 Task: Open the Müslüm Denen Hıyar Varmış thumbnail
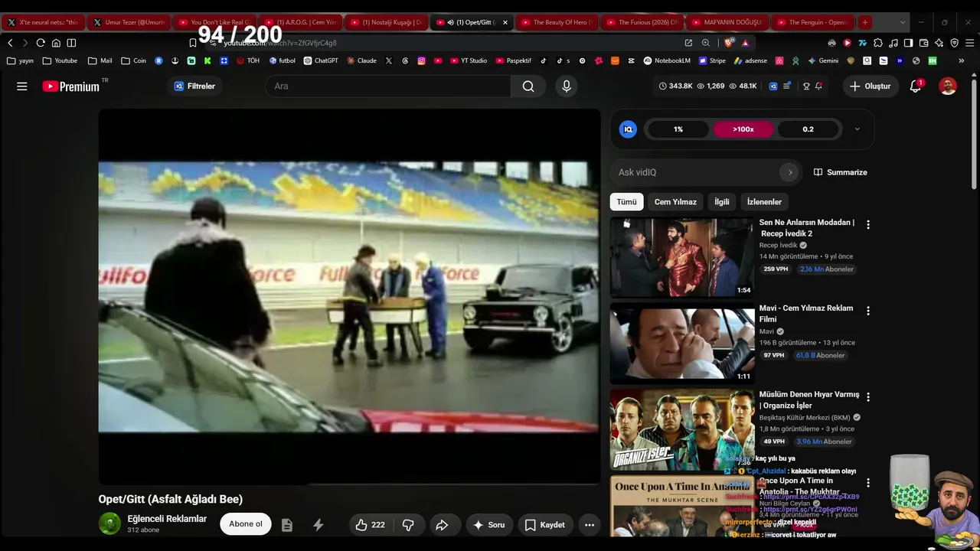tap(682, 429)
